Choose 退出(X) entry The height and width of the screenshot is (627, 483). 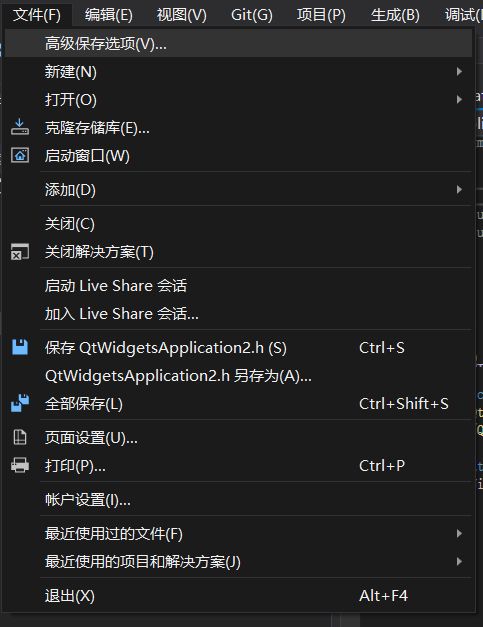coord(238,595)
